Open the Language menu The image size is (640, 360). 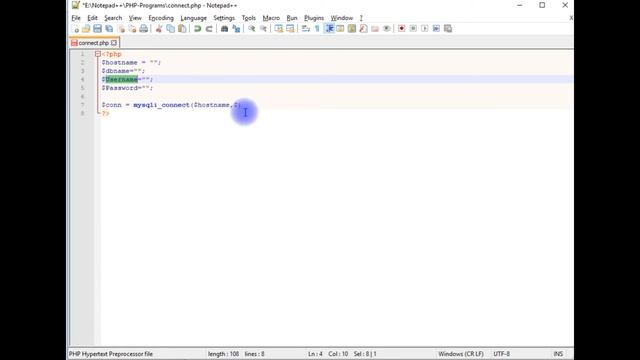point(193,18)
